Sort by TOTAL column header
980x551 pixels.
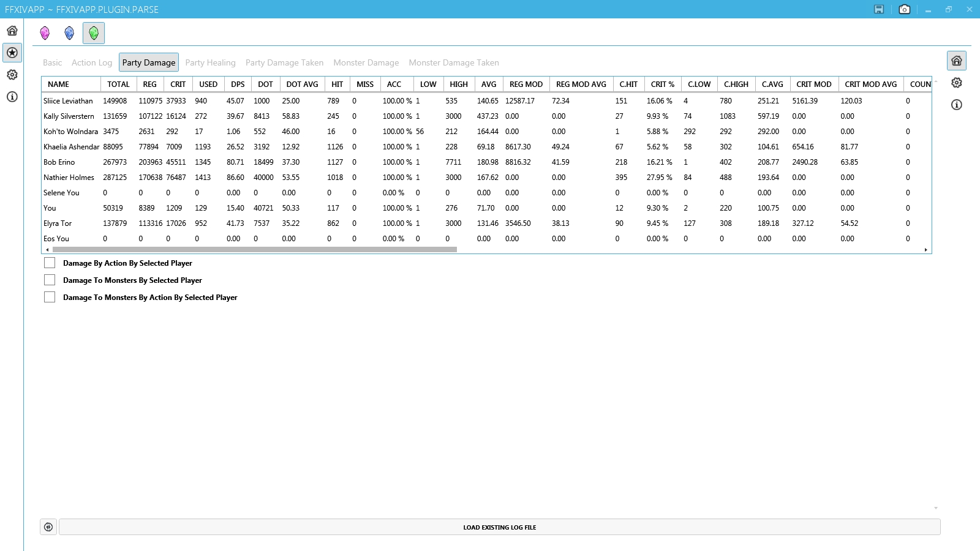coord(118,84)
